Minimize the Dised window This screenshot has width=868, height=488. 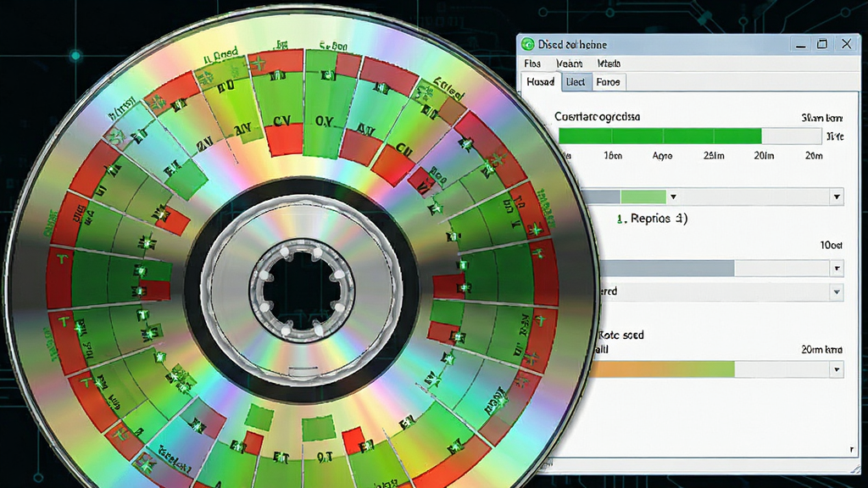click(800, 45)
